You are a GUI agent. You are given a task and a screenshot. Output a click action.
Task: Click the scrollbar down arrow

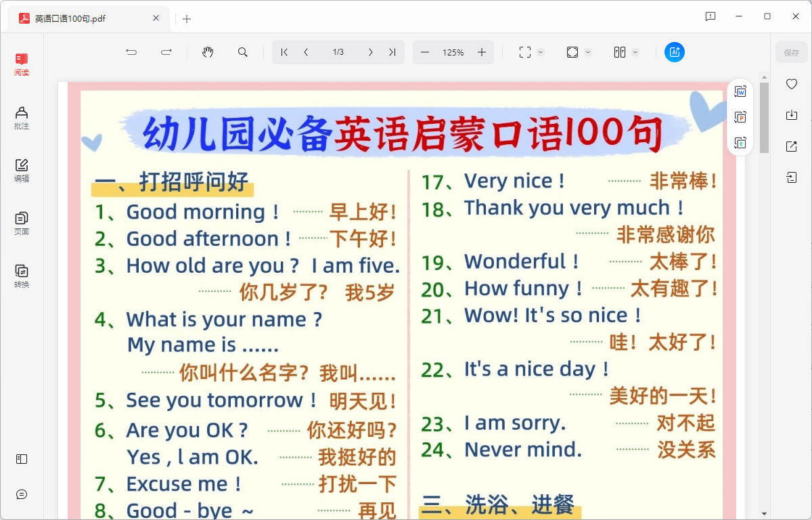(764, 514)
